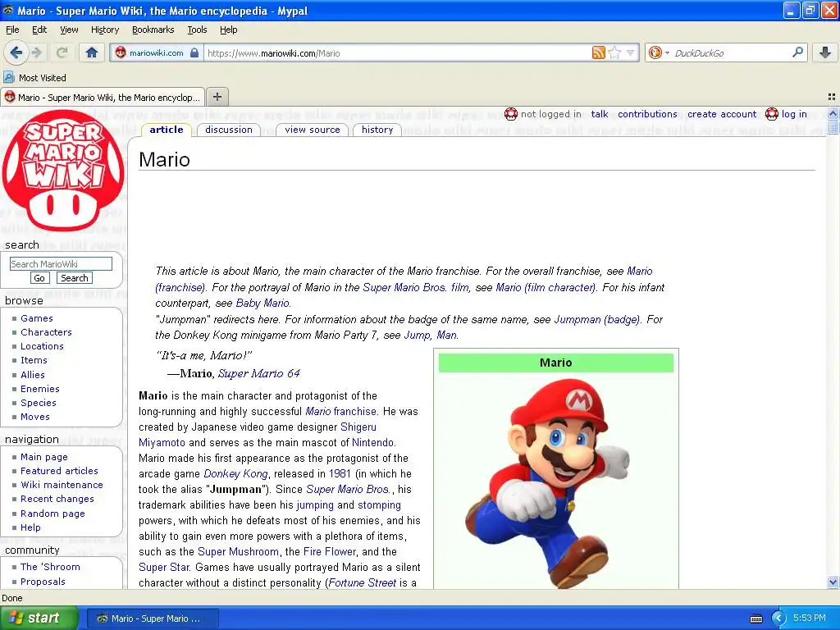Click the page scrollbar down arrow
Viewport: 840px width, 630px height.
833,582
